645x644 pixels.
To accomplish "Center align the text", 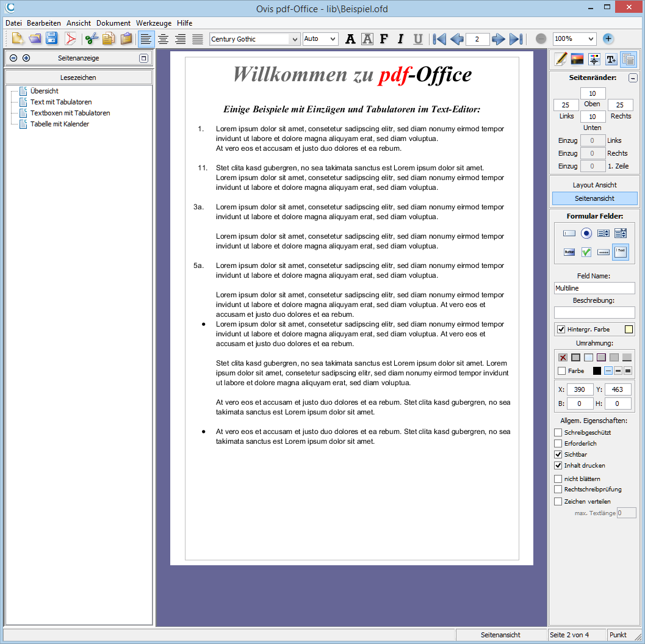I will (164, 38).
